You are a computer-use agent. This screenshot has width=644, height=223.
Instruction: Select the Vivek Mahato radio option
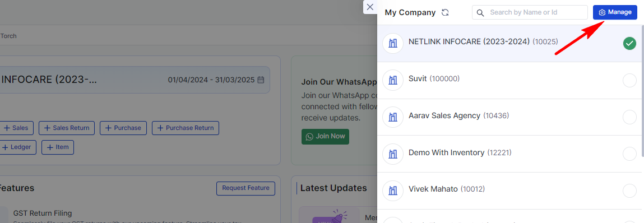[629, 191]
